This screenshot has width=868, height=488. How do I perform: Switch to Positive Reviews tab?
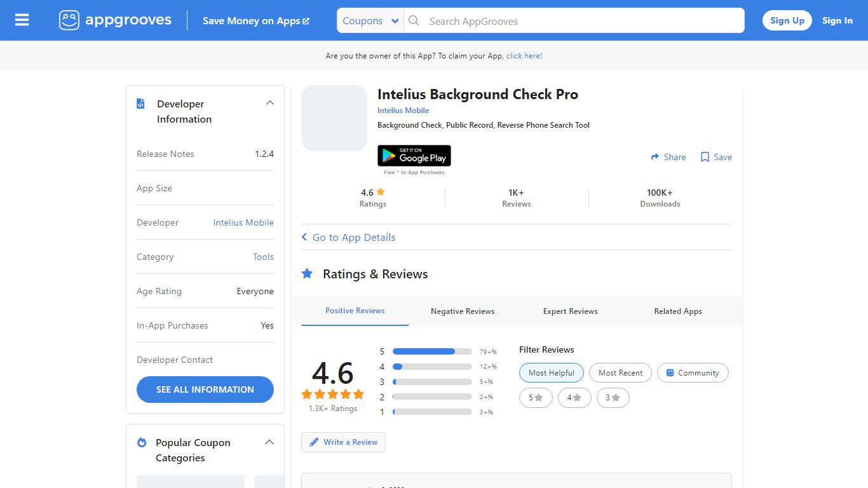(355, 311)
